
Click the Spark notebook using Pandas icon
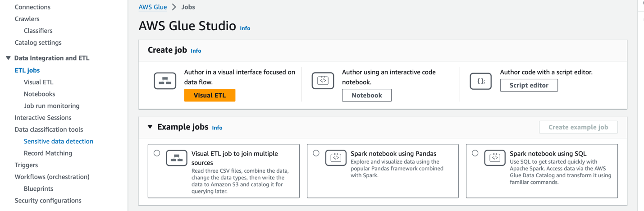point(336,158)
